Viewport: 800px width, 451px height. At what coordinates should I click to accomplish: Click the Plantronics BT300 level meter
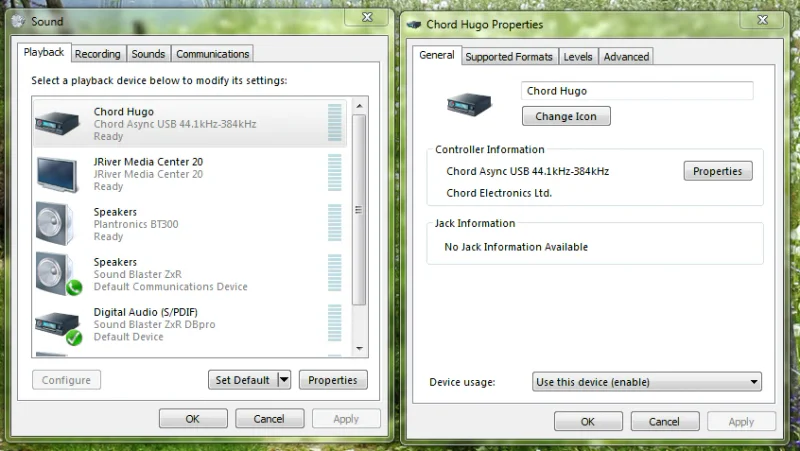[335, 222]
